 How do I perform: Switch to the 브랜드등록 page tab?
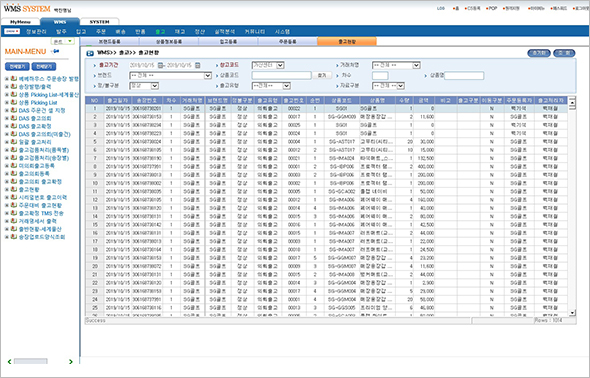109,41
